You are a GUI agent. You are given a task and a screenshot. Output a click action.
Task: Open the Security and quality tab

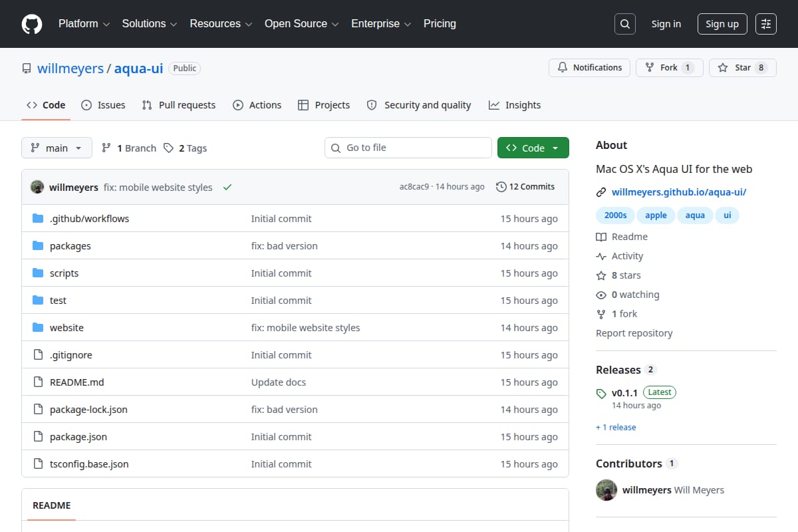pos(419,105)
